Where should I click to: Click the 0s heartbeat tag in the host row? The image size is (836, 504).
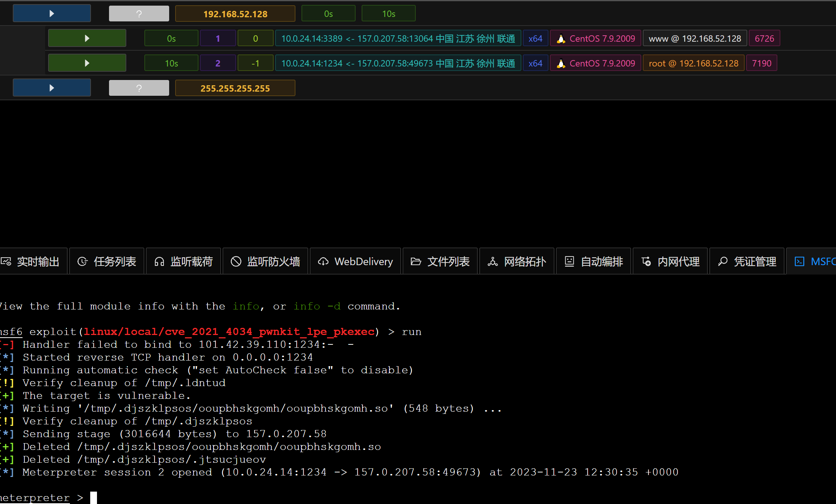pos(329,14)
